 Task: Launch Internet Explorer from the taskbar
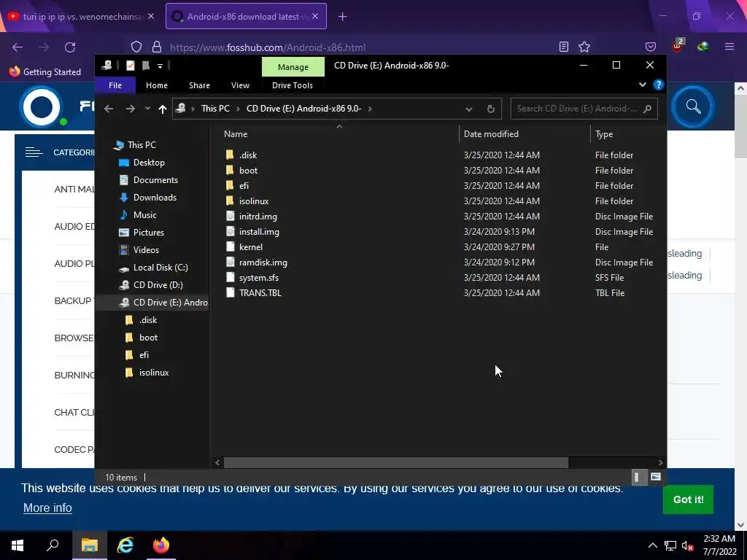coord(125,545)
